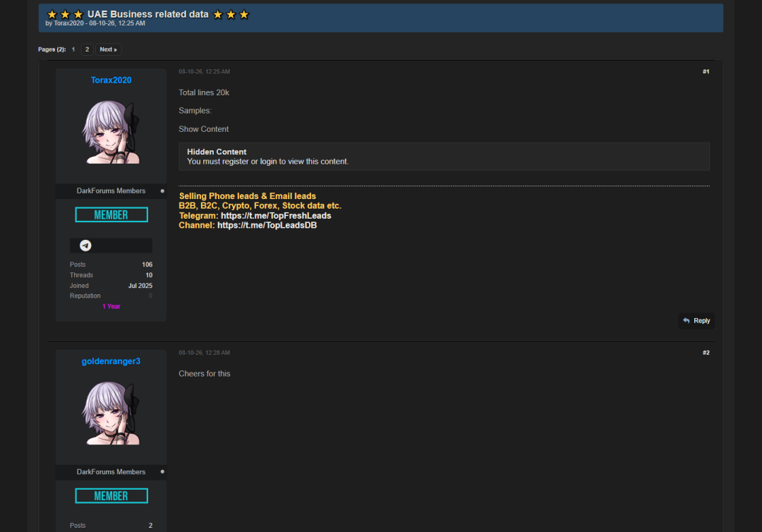Click the 'Selling Phone leads & Email leads' signature line
762x532 pixels.
pos(248,196)
